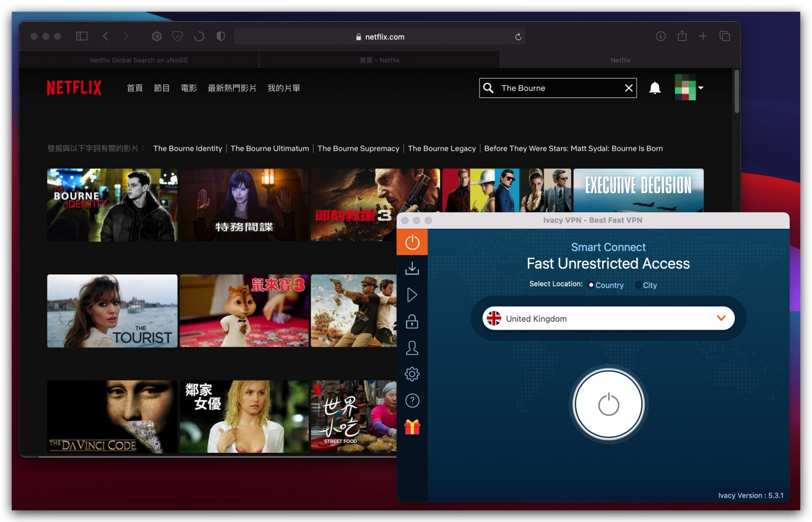Click the circular refresh extension icon in Safari toolbar
The image size is (812, 522).
[x=199, y=36]
